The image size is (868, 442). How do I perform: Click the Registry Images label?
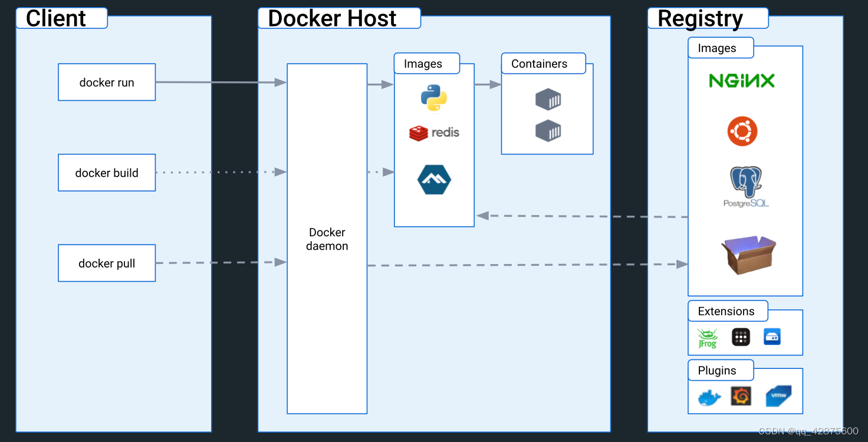pyautogui.click(x=721, y=48)
